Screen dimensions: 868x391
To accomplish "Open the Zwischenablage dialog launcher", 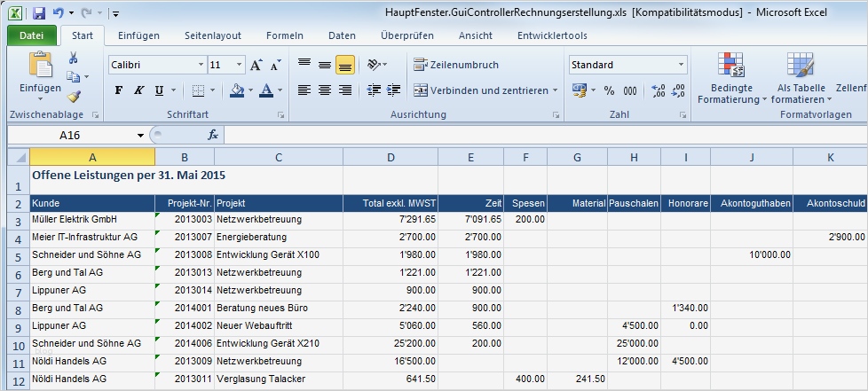I will click(95, 115).
